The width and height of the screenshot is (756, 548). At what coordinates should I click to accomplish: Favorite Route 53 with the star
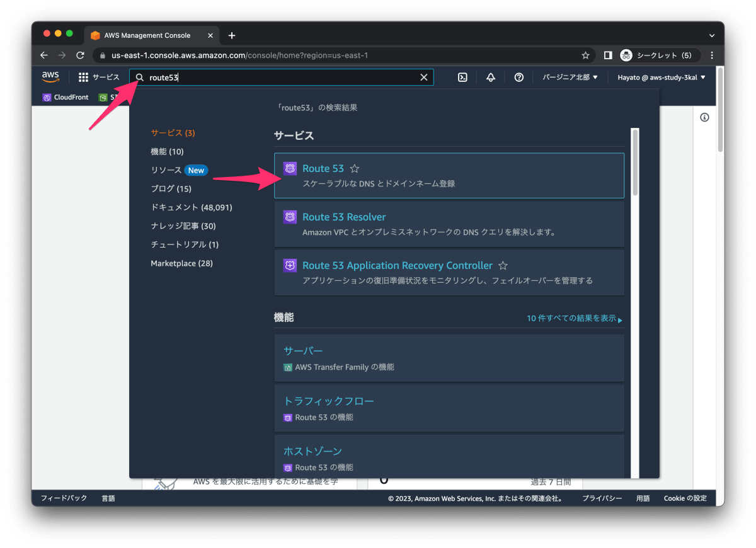(x=355, y=169)
